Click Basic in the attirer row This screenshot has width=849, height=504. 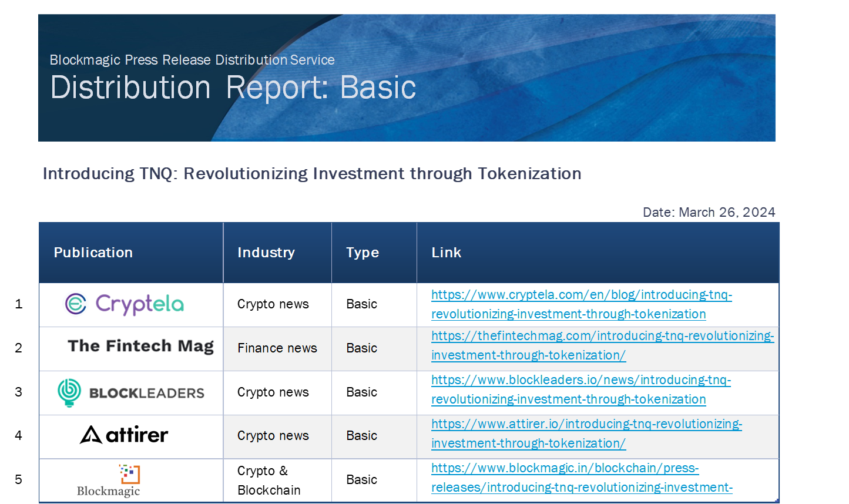[362, 436]
